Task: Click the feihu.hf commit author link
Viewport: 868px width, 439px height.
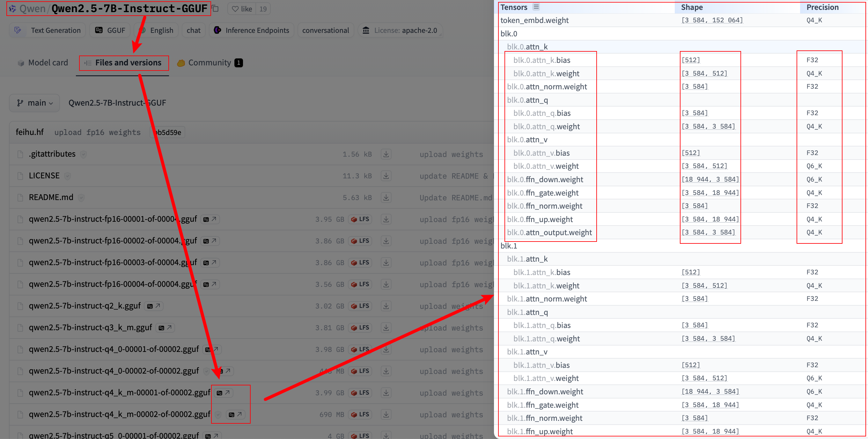Action: (30, 132)
